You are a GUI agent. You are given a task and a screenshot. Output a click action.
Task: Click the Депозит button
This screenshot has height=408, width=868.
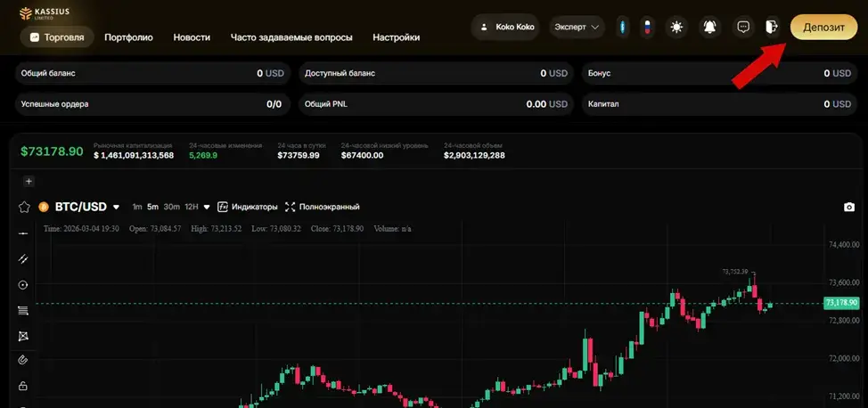tap(823, 27)
